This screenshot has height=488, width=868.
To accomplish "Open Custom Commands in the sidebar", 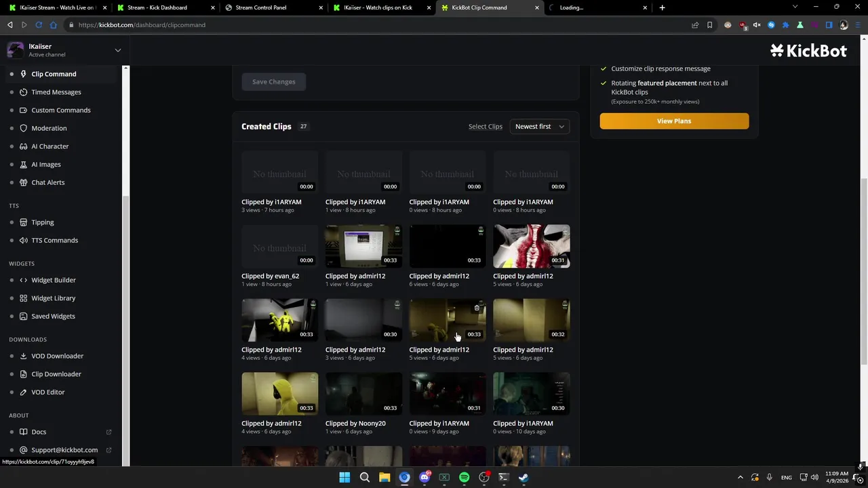I will [60, 110].
